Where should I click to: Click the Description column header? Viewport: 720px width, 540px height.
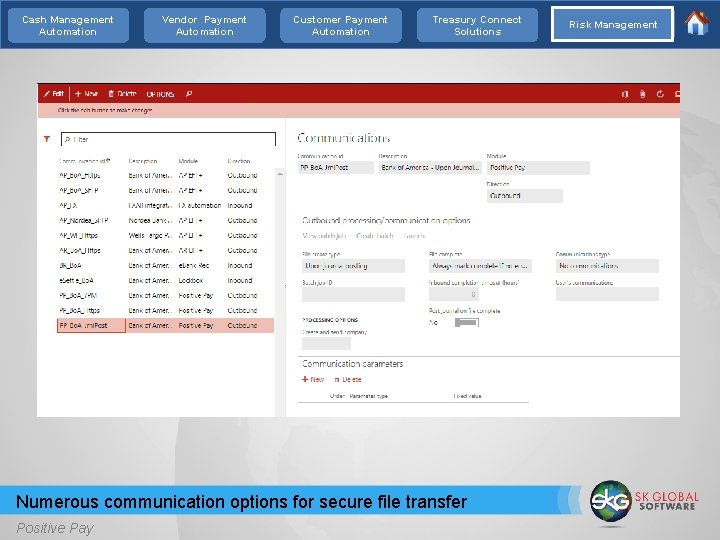coord(143,161)
